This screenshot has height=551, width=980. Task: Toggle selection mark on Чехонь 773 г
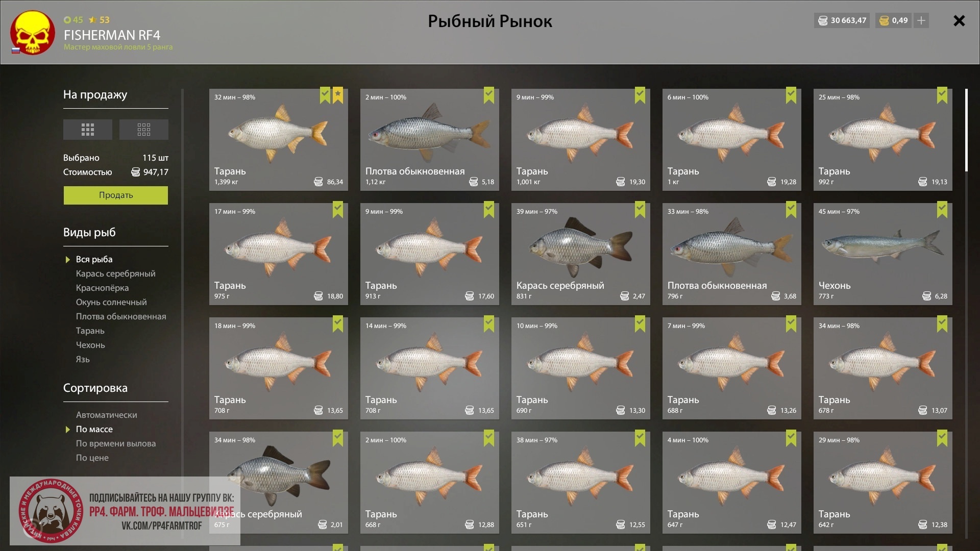942,210
